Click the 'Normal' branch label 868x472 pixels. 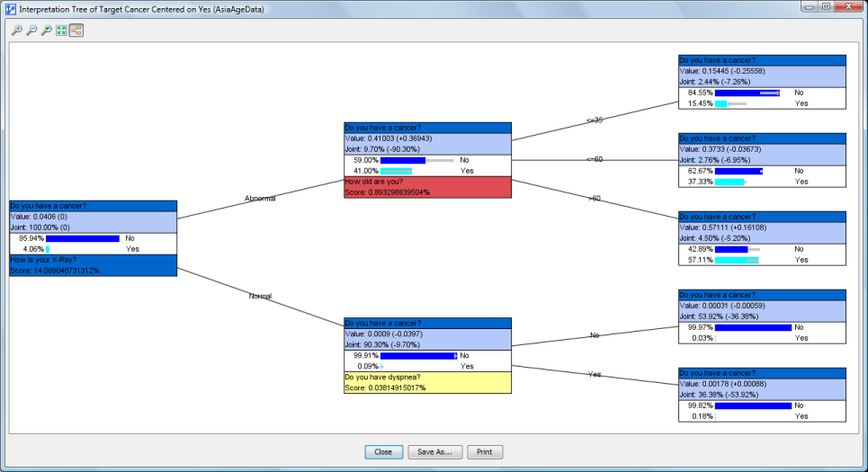coord(260,296)
